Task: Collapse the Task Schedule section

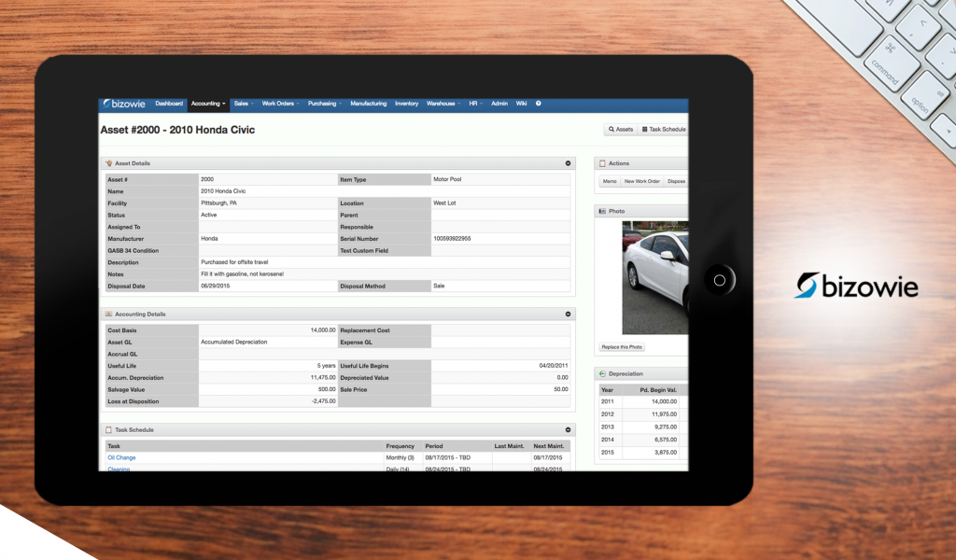Action: [568, 430]
